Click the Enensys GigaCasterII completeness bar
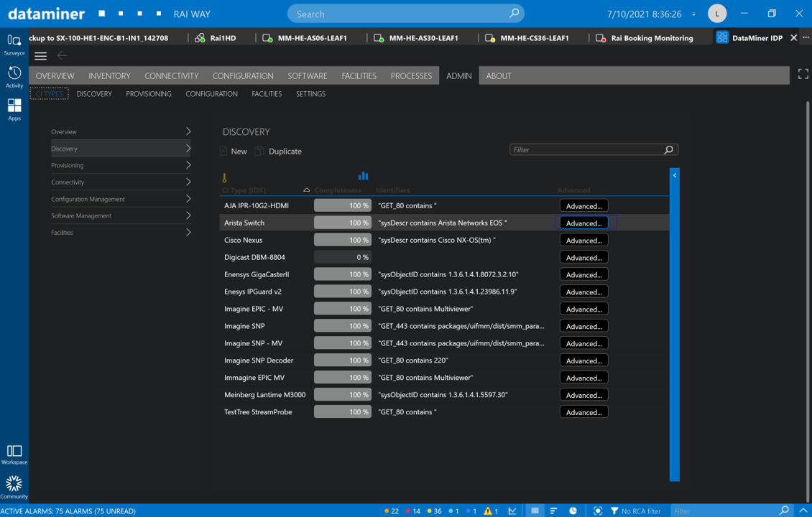Screen dimensions: 812x517 coord(342,274)
